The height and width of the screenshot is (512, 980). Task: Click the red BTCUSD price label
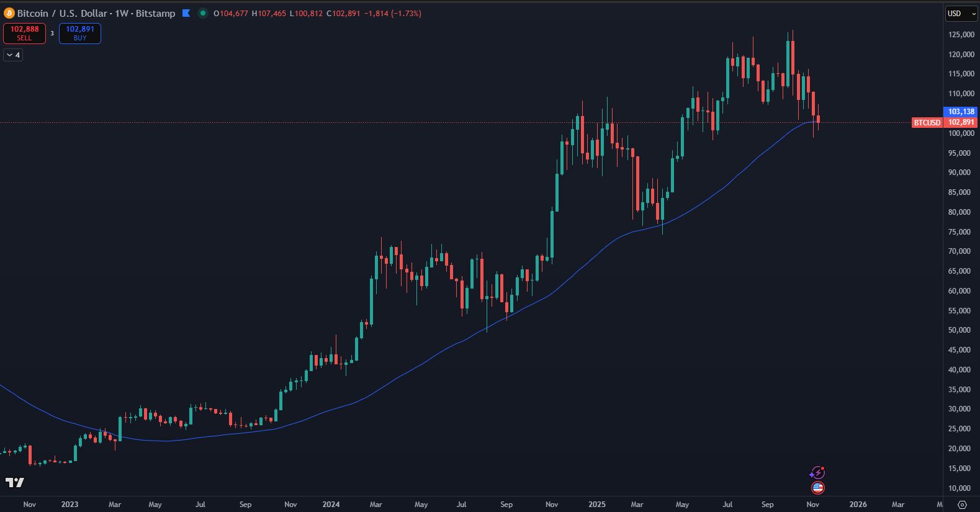927,123
